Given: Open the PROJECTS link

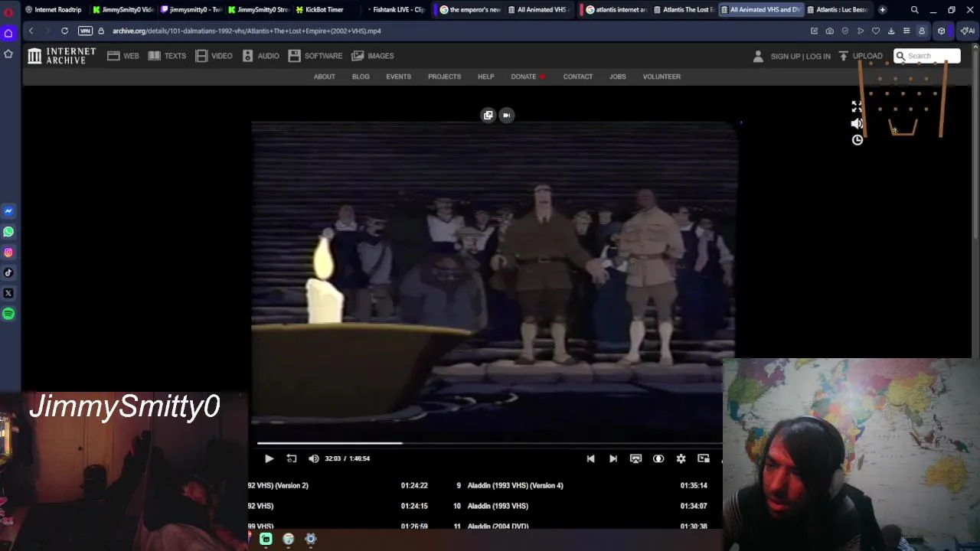Looking at the screenshot, I should (x=444, y=77).
